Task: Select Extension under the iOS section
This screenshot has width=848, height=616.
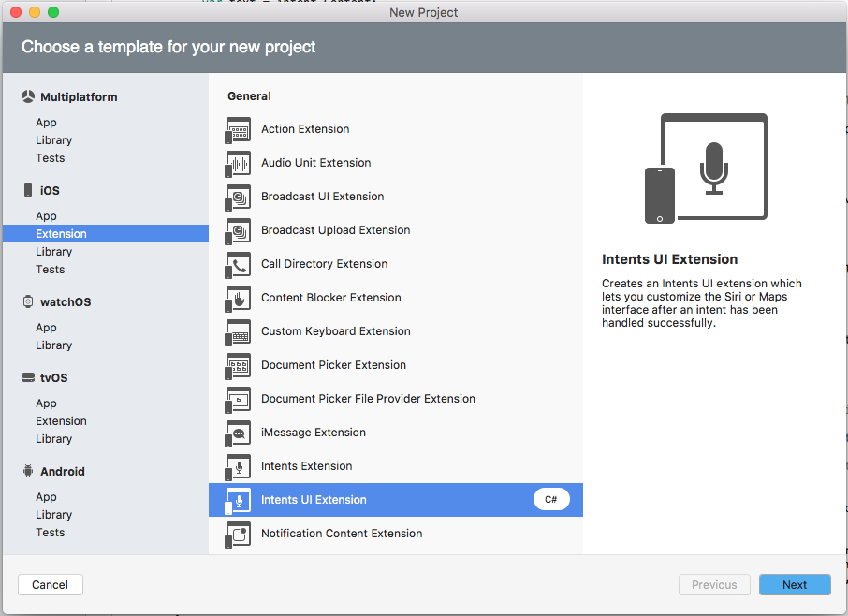Action: (x=61, y=233)
